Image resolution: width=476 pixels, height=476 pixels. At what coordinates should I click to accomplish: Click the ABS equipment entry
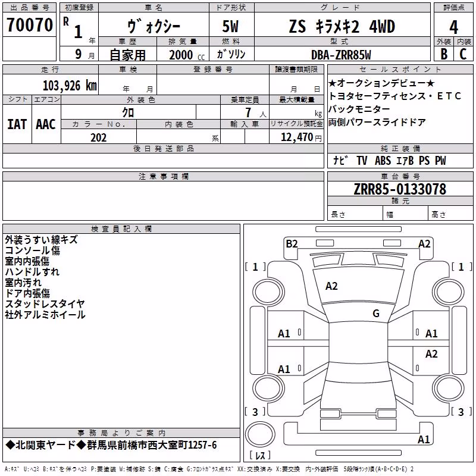(x=383, y=161)
